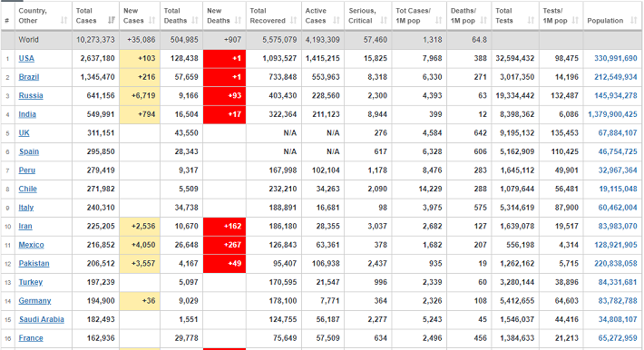The width and height of the screenshot is (644, 350).
Task: Sort by Total Deaths arrows icon
Action: click(x=195, y=20)
